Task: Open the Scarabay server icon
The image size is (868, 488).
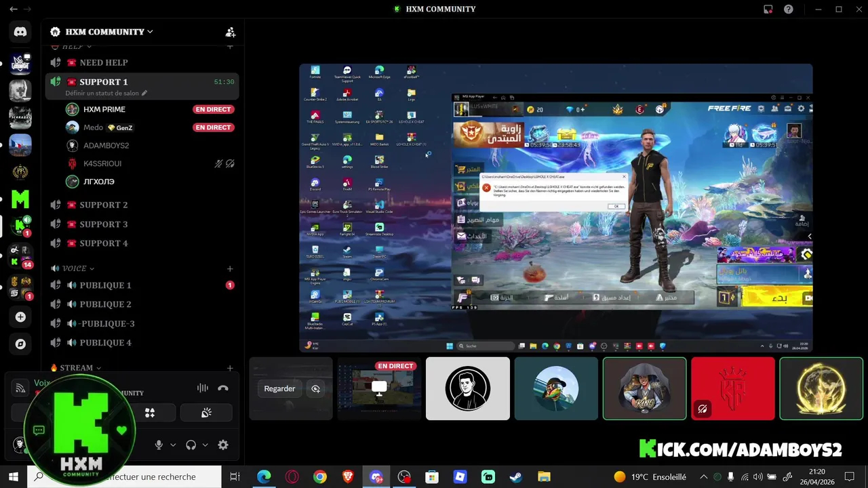Action: 20,117
